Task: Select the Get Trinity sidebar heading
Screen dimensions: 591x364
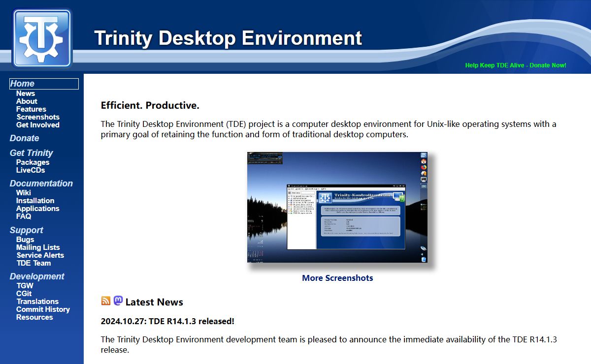Action: point(31,153)
